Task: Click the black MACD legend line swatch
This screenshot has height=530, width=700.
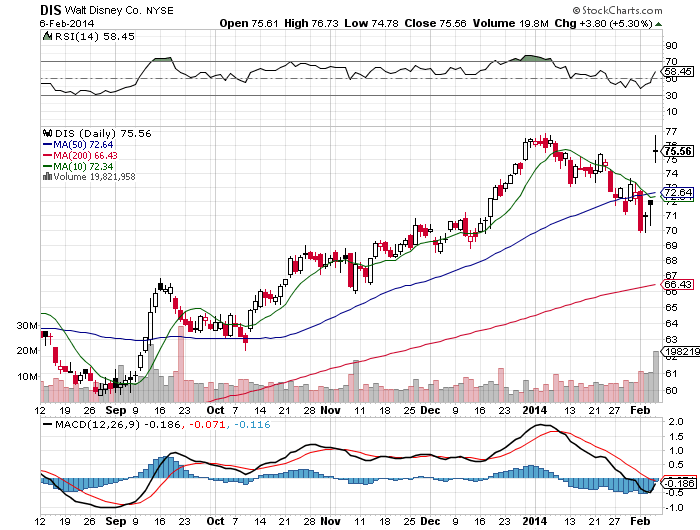Action: (47, 424)
